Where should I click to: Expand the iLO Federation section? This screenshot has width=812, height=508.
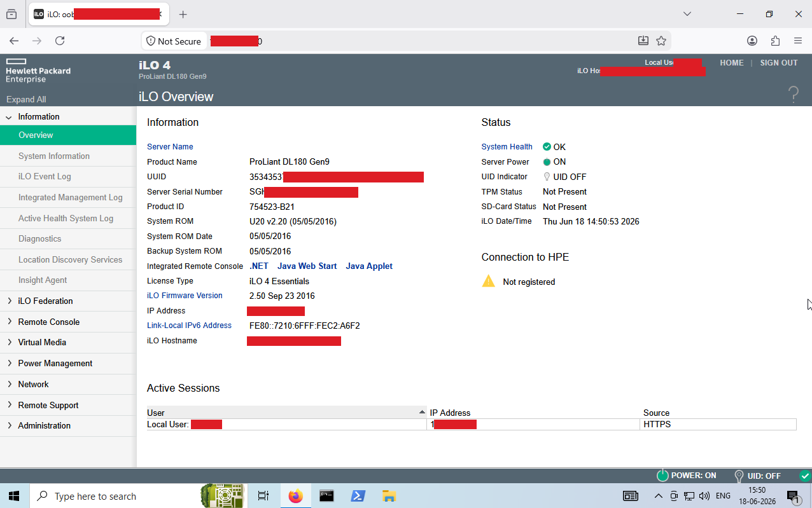(x=9, y=301)
